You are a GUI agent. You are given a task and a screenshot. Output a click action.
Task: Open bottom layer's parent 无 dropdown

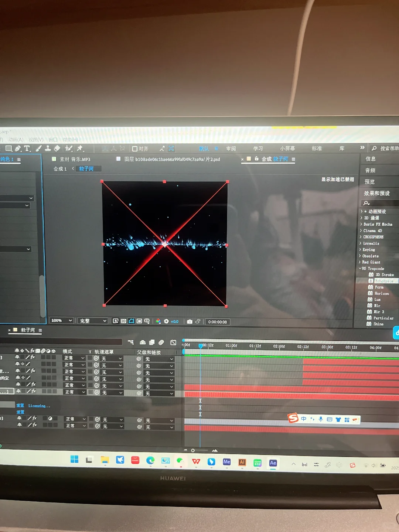pyautogui.click(x=159, y=427)
